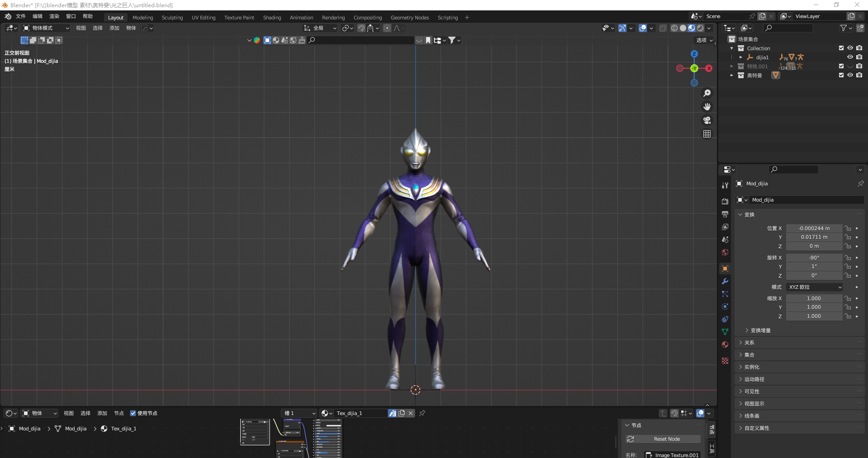Uncheck 使用节点 checkbox
This screenshot has width=868, height=458.
point(133,413)
